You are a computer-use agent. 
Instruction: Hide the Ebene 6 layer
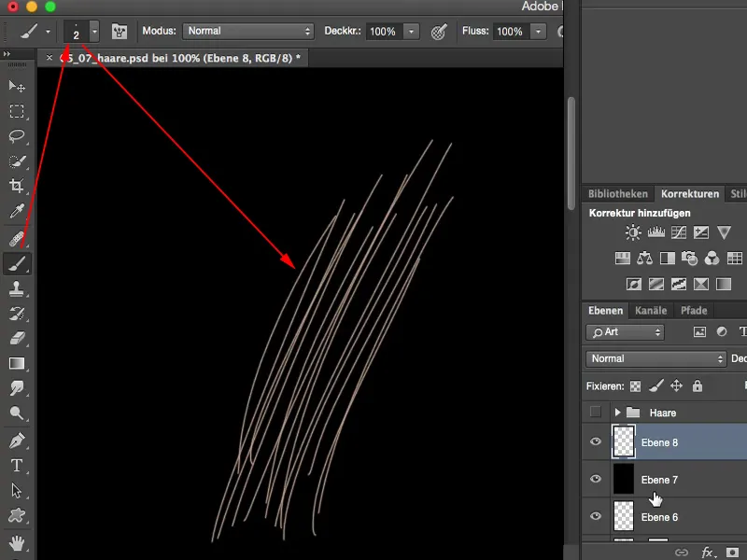596,516
